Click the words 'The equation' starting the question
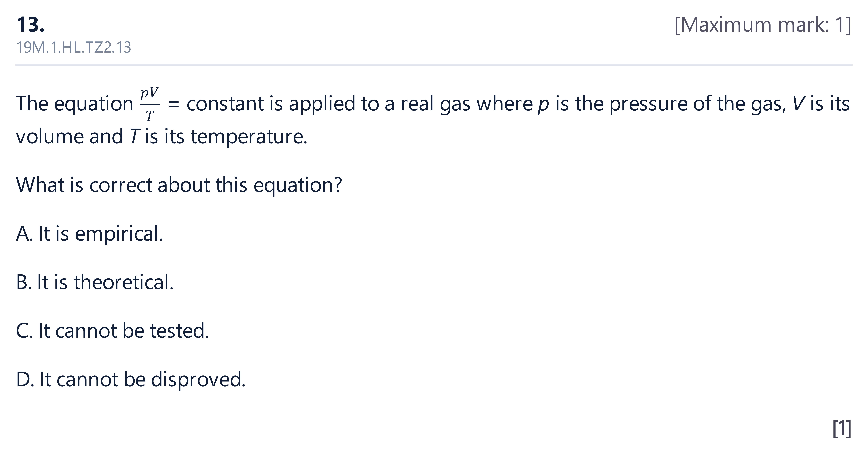Screen dimensions: 868x452 [75, 104]
